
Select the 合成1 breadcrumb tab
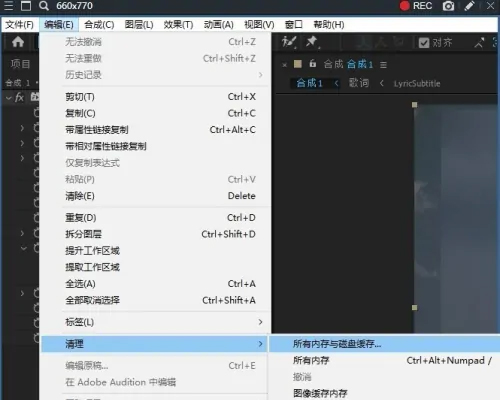point(310,83)
